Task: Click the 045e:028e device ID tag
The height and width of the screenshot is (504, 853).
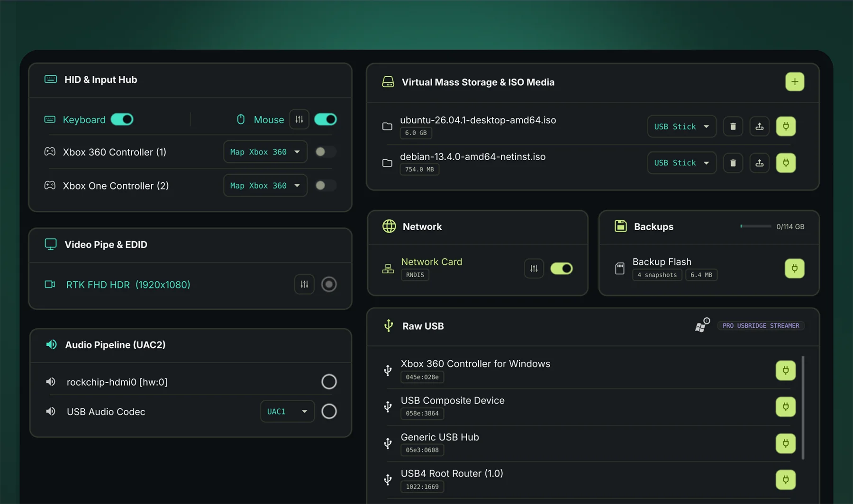Action: 422,377
